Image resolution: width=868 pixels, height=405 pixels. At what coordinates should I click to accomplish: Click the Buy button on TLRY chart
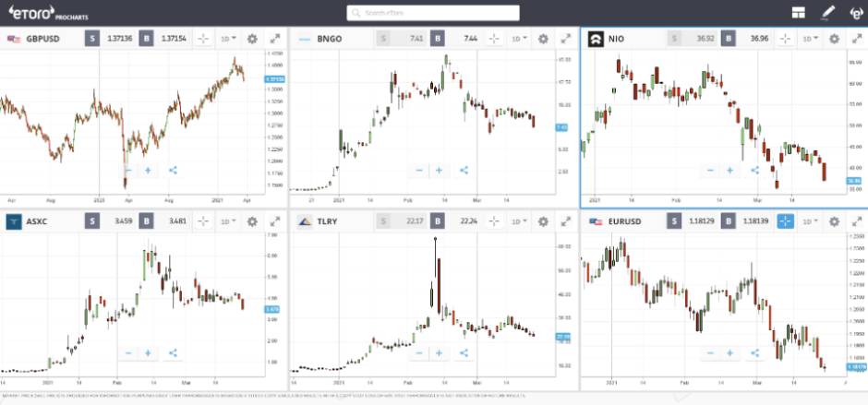[438, 221]
